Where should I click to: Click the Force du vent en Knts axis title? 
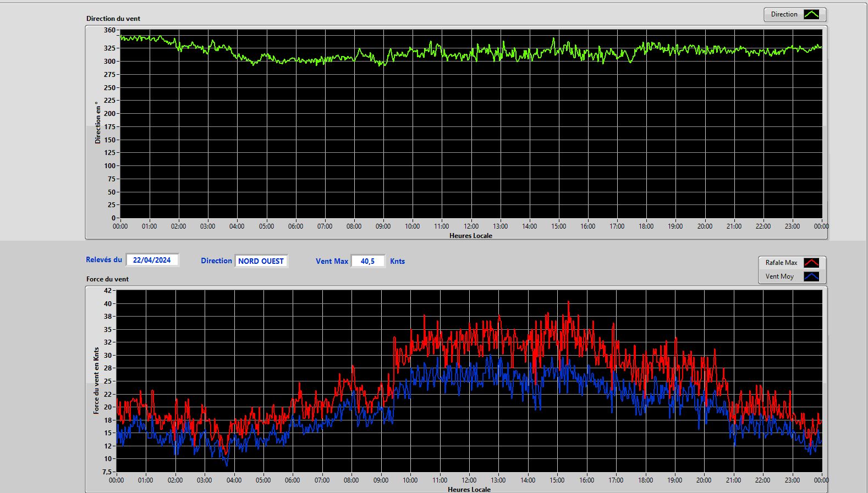(96, 380)
